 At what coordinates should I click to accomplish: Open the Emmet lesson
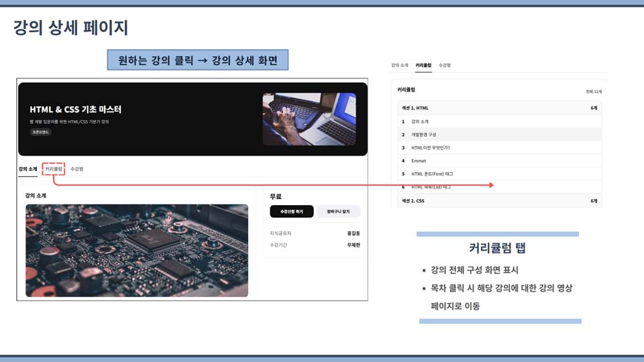(x=419, y=161)
